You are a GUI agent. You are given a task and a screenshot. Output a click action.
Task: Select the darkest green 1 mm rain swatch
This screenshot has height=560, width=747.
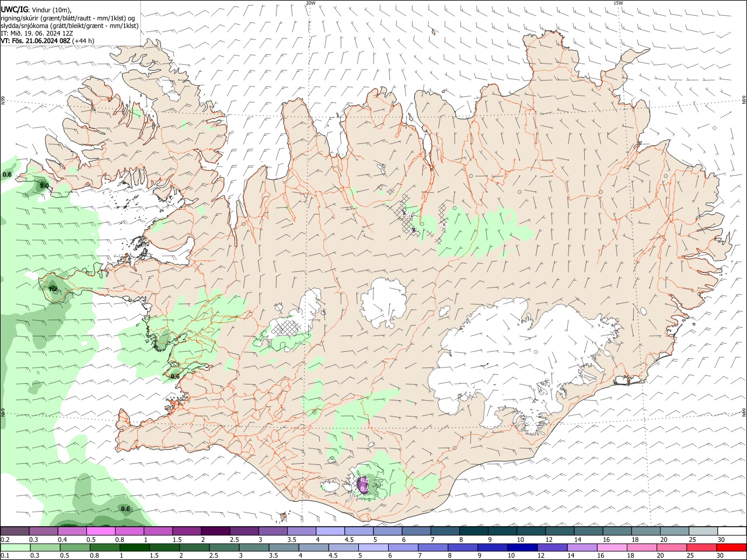[135, 548]
